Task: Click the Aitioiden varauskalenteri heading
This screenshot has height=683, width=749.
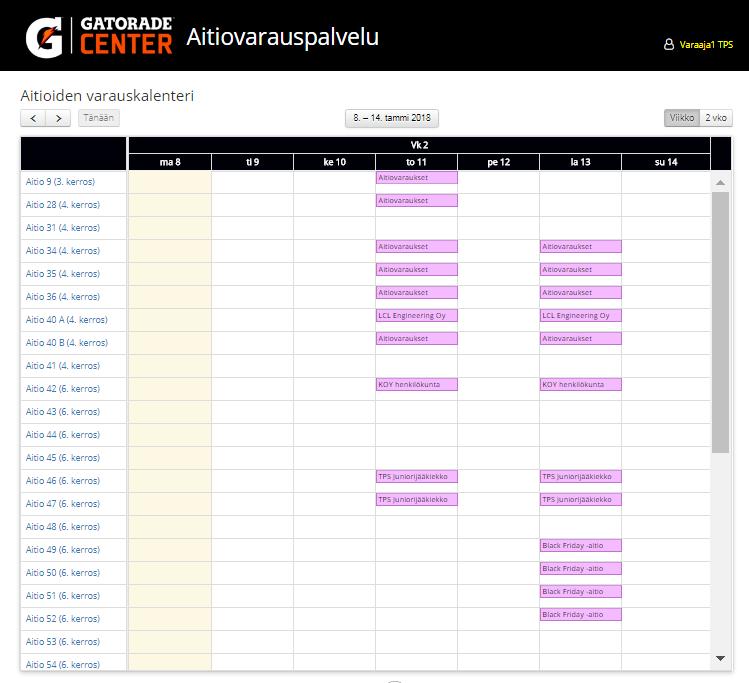Action: pos(107,96)
